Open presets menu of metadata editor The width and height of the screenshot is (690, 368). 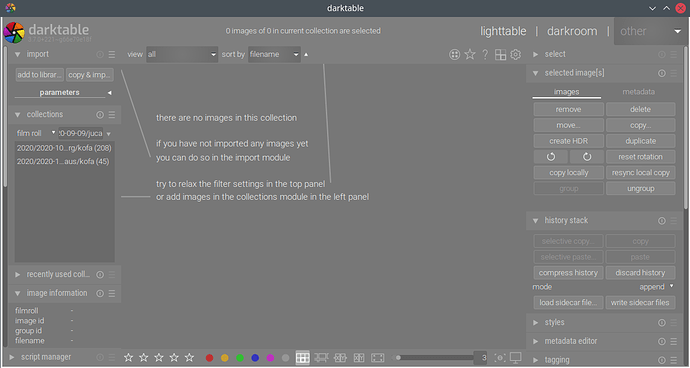pyautogui.click(x=674, y=341)
